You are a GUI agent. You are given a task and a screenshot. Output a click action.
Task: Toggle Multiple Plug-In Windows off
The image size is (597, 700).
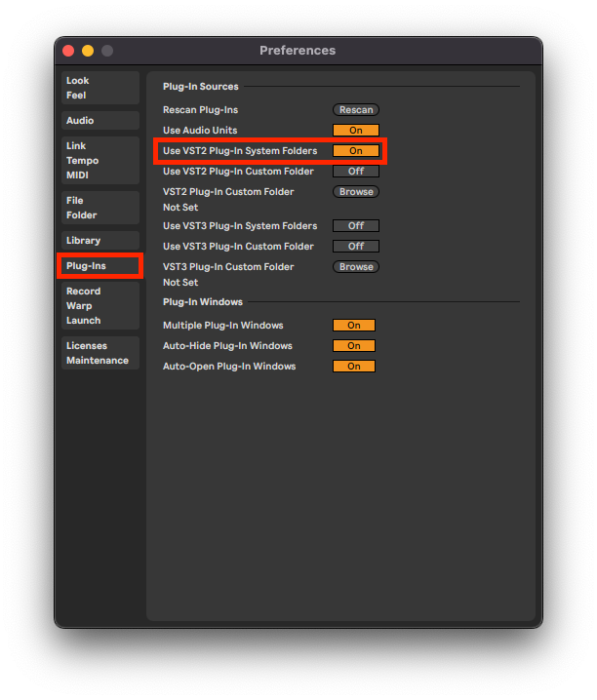coord(354,326)
